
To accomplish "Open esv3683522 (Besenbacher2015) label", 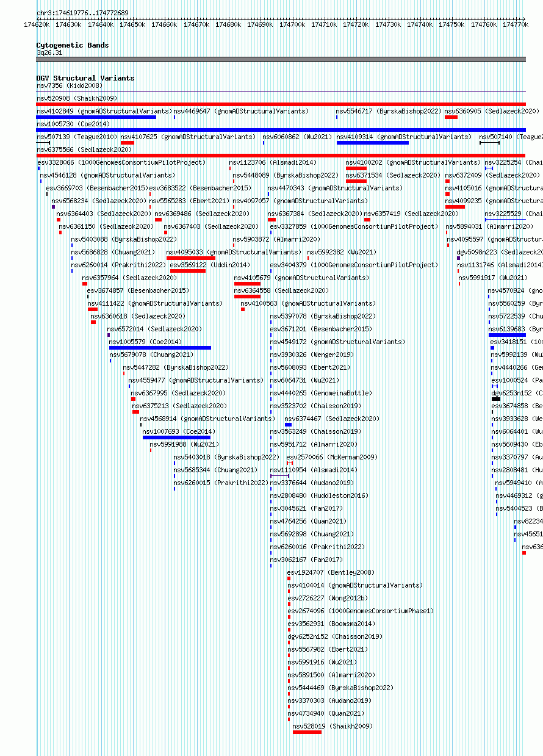I will pos(200,188).
